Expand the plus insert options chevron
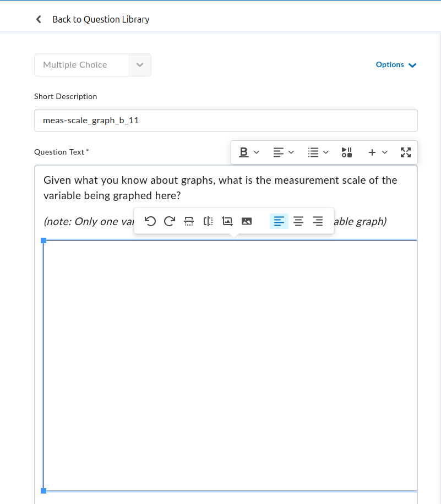The width and height of the screenshot is (441, 504). (385, 152)
